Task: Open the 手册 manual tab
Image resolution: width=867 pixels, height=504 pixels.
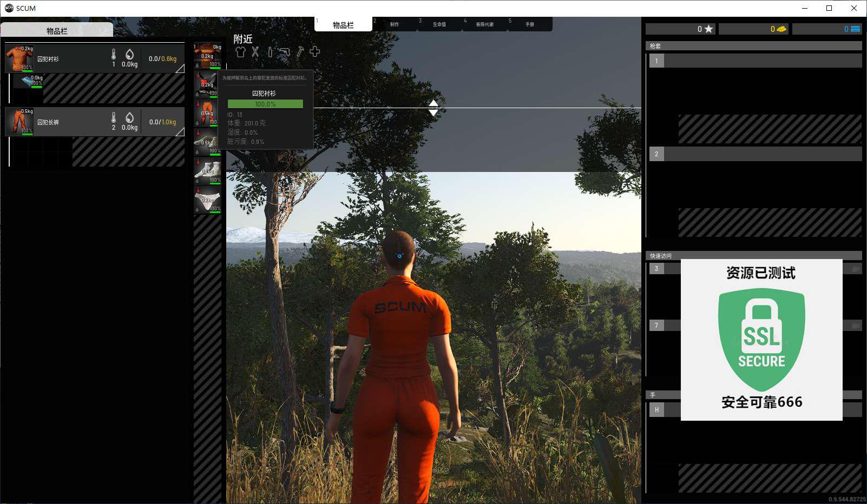Action: point(530,24)
